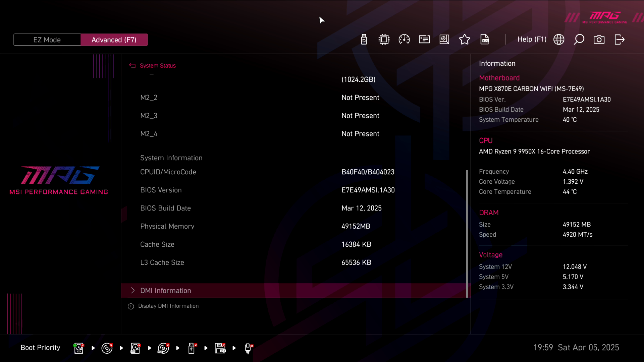The width and height of the screenshot is (644, 362).
Task: Click the exit icon at top right
Action: pos(620,40)
